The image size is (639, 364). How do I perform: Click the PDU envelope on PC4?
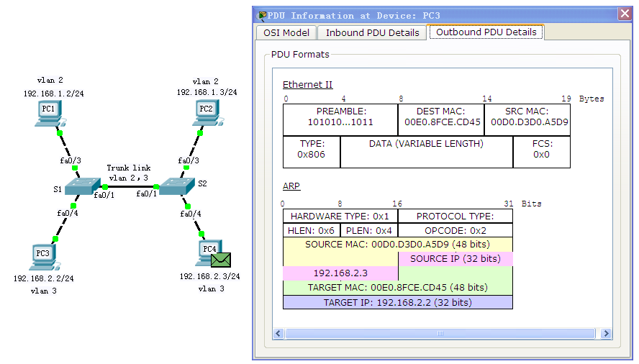(221, 260)
